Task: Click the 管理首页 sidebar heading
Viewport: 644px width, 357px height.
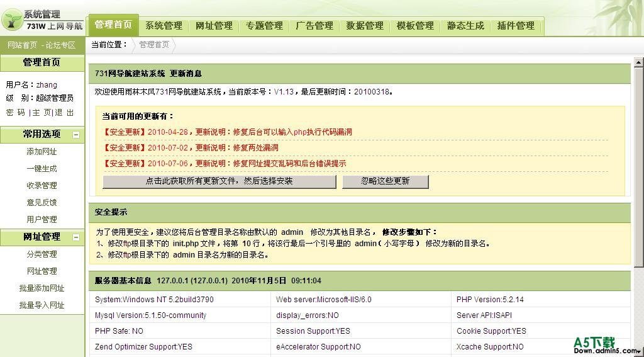Action: [42, 62]
